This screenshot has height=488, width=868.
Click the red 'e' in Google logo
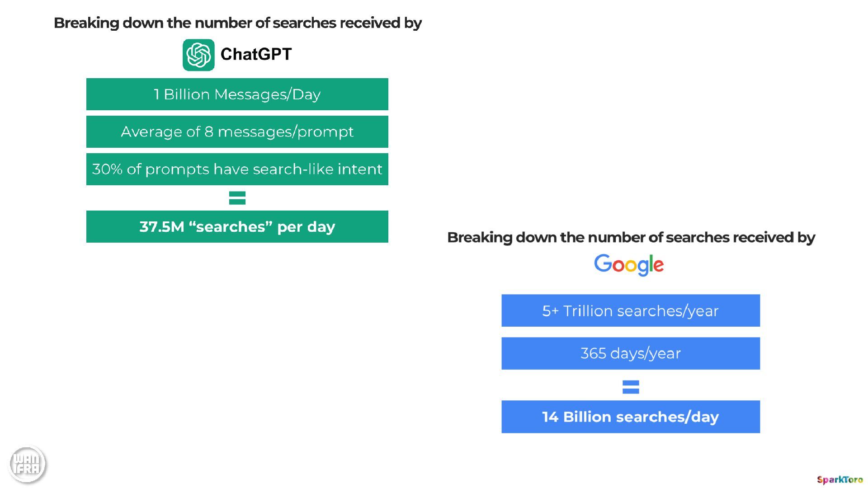point(658,265)
